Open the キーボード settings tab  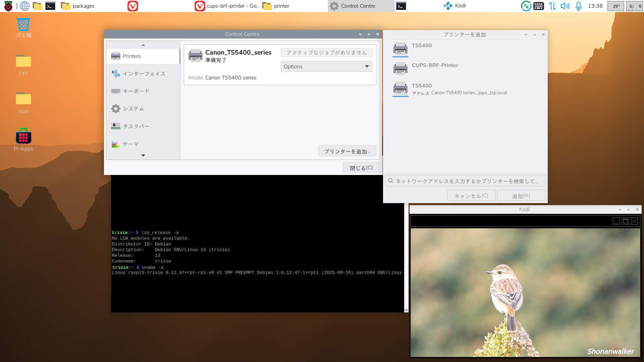tap(136, 91)
